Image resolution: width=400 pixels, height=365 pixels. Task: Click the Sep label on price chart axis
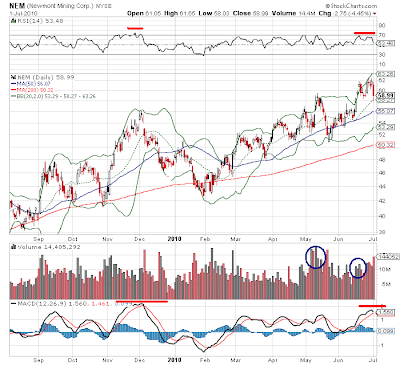click(x=39, y=239)
